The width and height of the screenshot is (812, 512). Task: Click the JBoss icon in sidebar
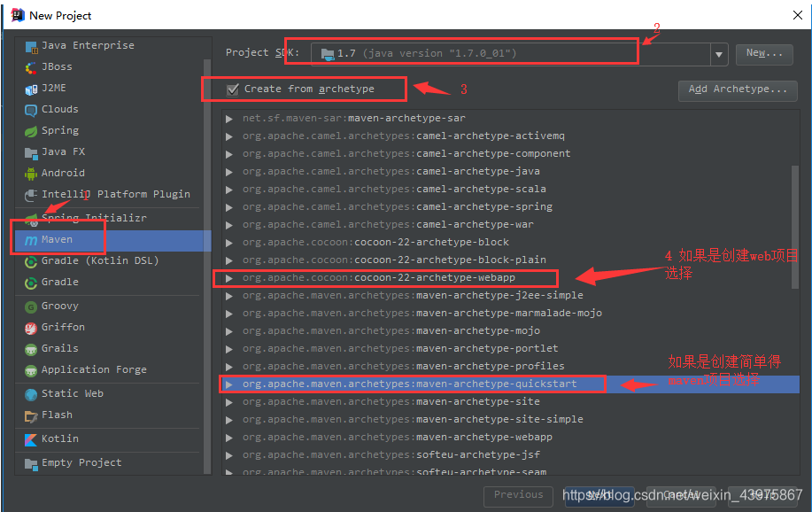[31, 67]
